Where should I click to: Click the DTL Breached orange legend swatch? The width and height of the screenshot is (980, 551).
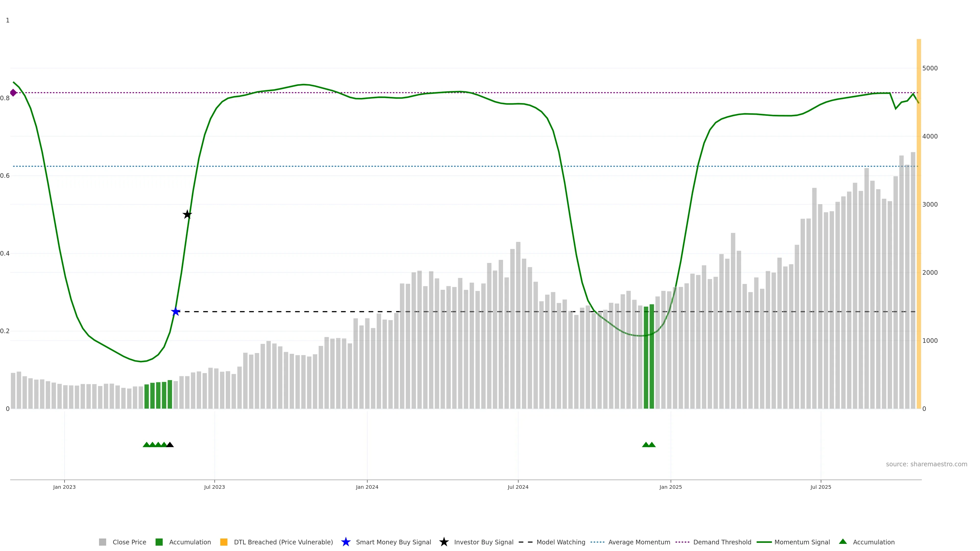click(224, 542)
